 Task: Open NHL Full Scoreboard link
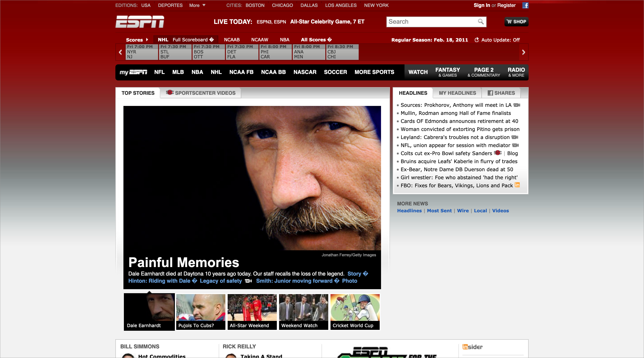(193, 40)
